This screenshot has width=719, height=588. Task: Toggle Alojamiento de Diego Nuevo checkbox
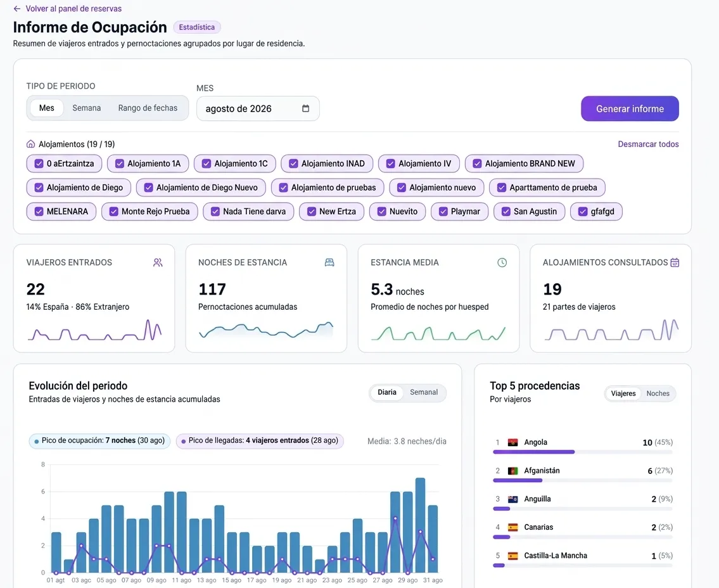point(149,188)
